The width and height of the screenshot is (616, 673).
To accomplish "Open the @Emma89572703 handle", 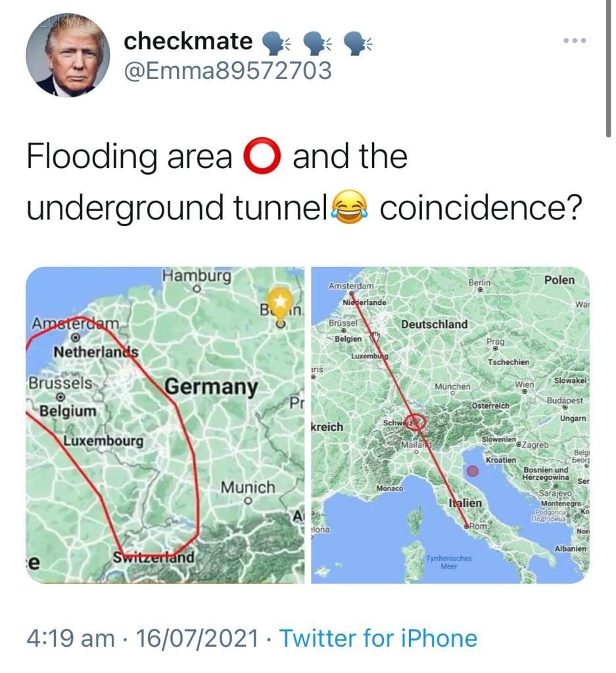I will pyautogui.click(x=227, y=70).
